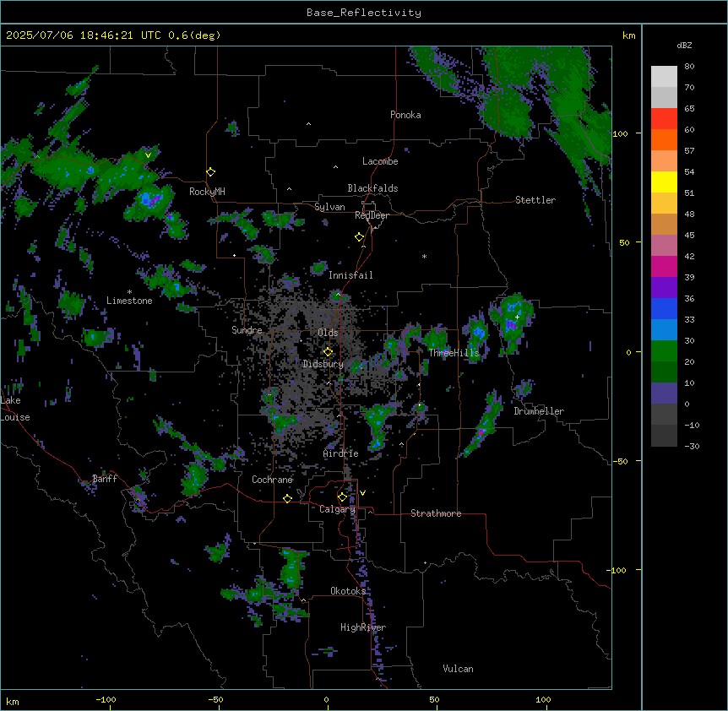Select the yellow diamond marker above Calgary label
Viewport: 728px width, 711px height.
pyautogui.click(x=342, y=497)
